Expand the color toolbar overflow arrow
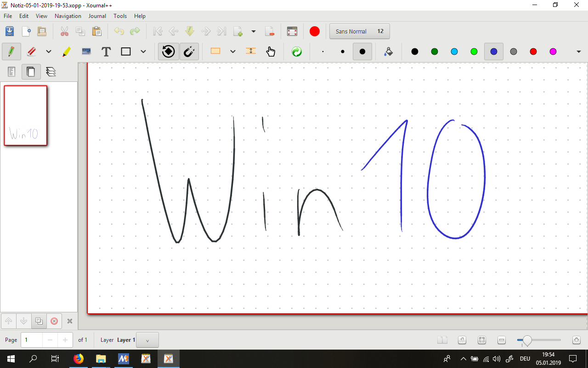This screenshot has height=368, width=588. (578, 52)
